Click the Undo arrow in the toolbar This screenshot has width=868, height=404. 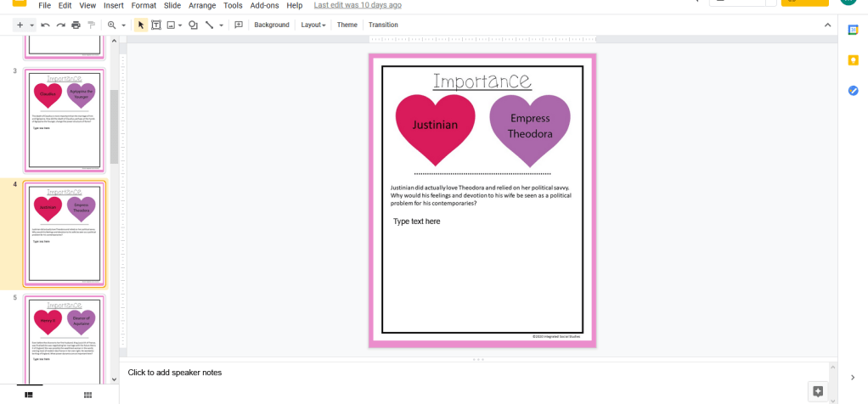click(x=45, y=25)
